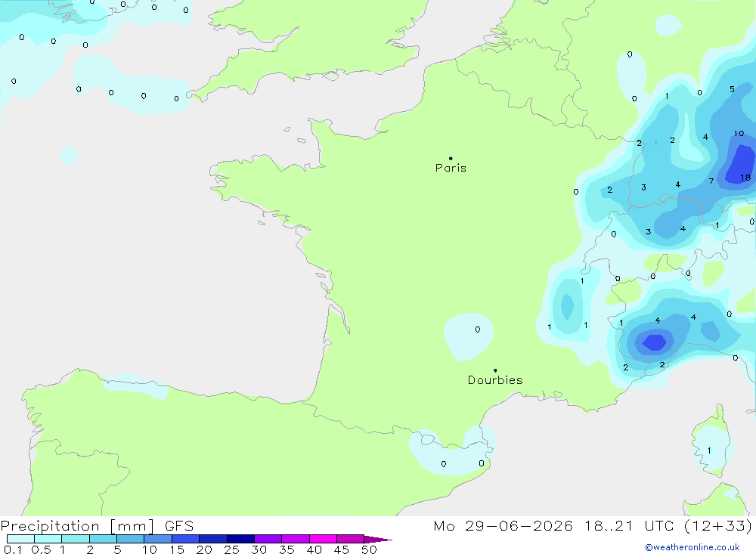Pick the 2–5 mm legend color swatch
Viewport: 756px width, 554px height.
(x=103, y=539)
